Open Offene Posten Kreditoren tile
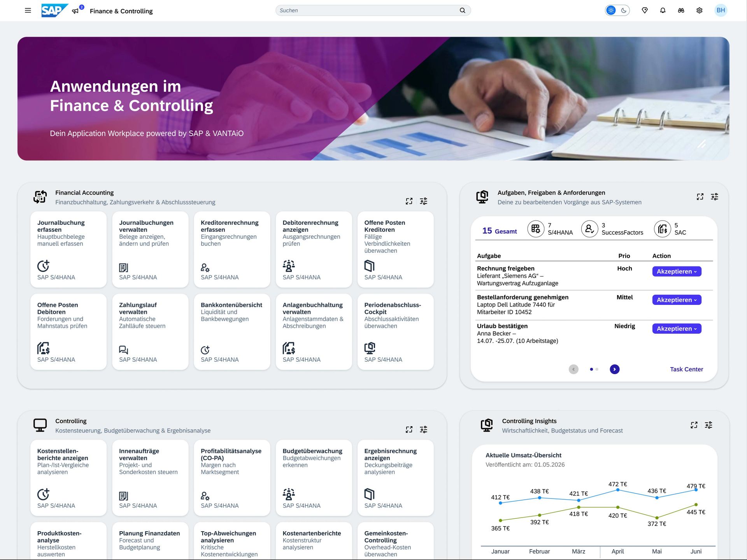This screenshot has height=560, width=747. pos(395,250)
